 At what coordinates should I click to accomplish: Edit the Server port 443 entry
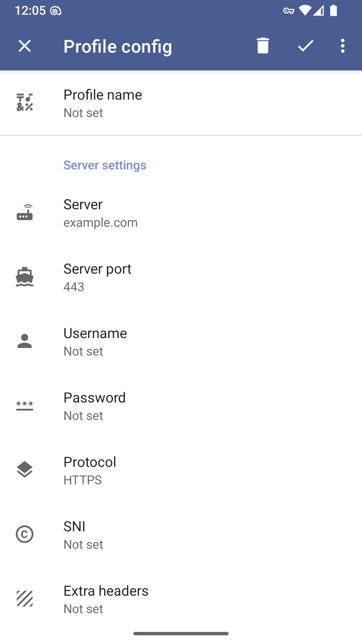click(181, 277)
